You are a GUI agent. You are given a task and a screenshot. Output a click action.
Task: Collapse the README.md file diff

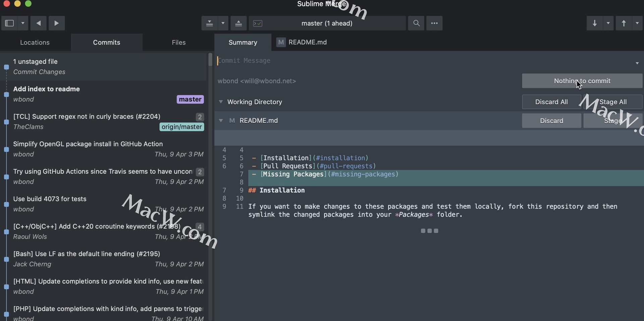point(221,121)
